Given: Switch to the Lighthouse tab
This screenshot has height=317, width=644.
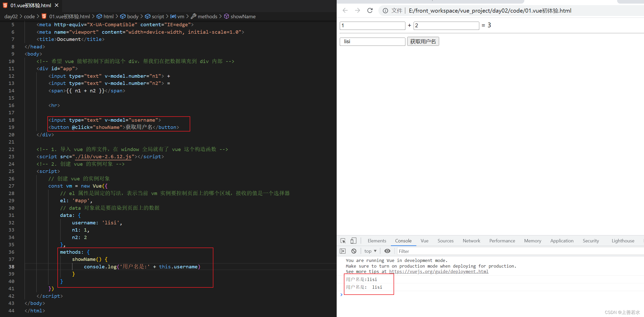Looking at the screenshot, I should (623, 241).
